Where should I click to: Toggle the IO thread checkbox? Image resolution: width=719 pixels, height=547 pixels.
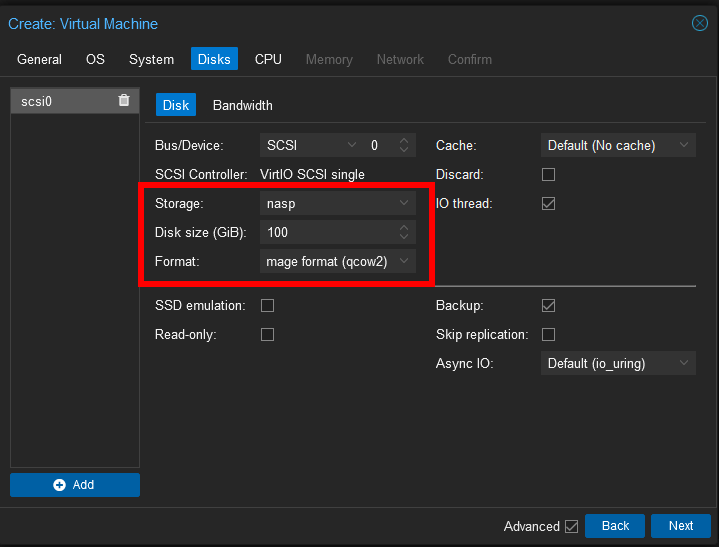coord(548,203)
